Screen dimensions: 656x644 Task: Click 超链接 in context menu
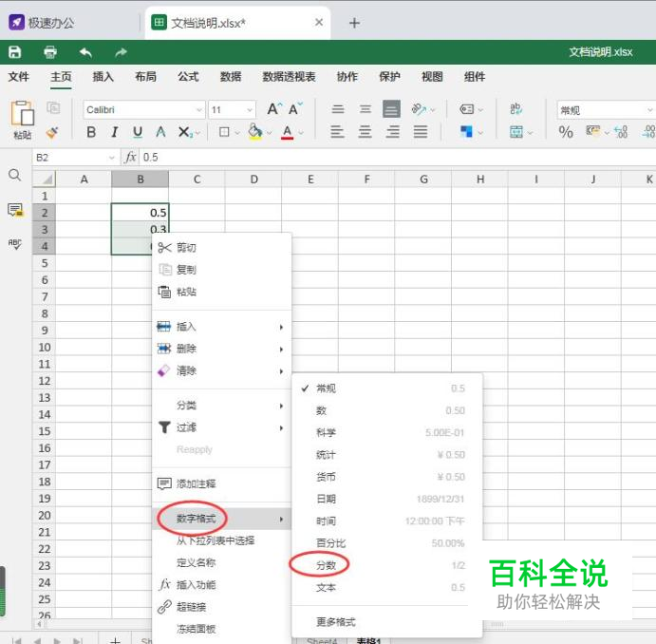click(221, 607)
